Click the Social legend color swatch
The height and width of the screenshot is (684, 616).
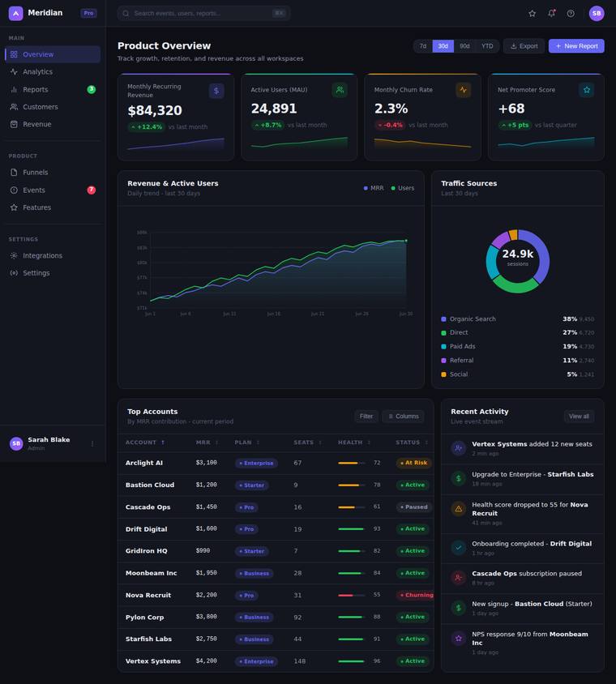click(443, 374)
